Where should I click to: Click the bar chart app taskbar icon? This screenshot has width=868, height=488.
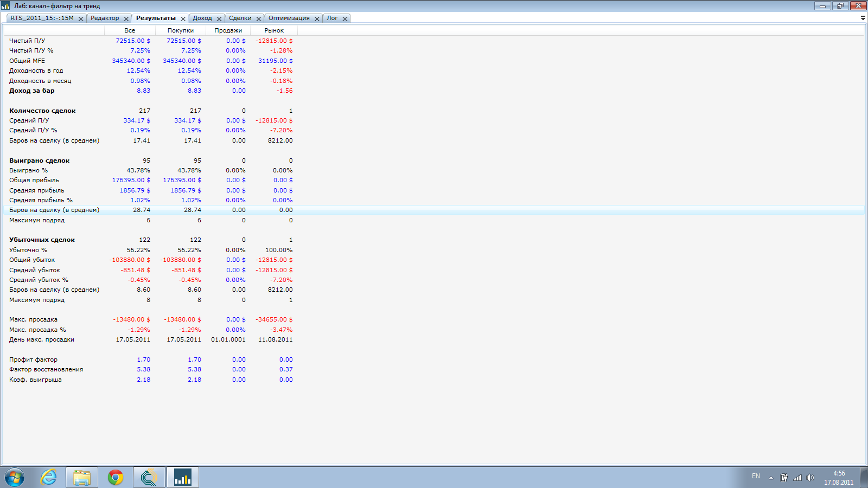tap(182, 477)
